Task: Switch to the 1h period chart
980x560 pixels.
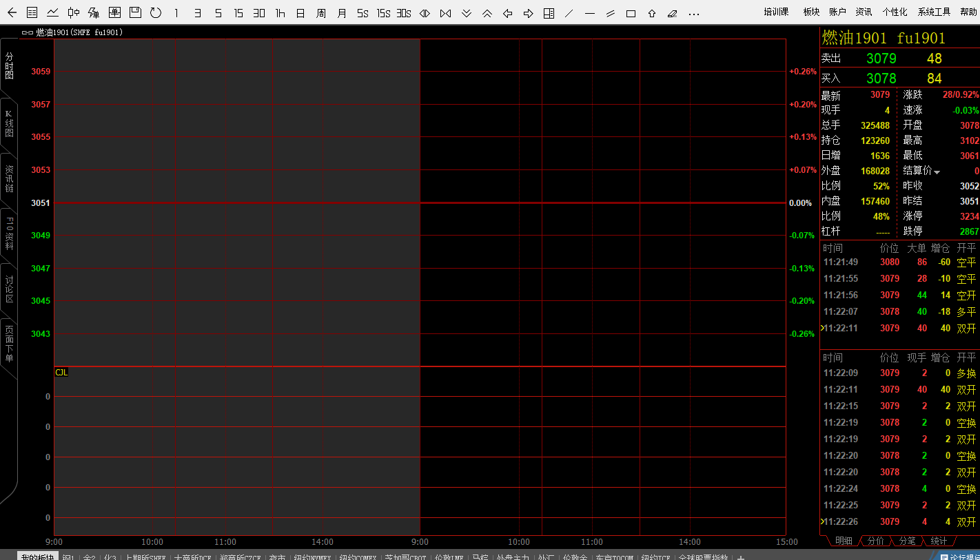Action: coord(280,13)
